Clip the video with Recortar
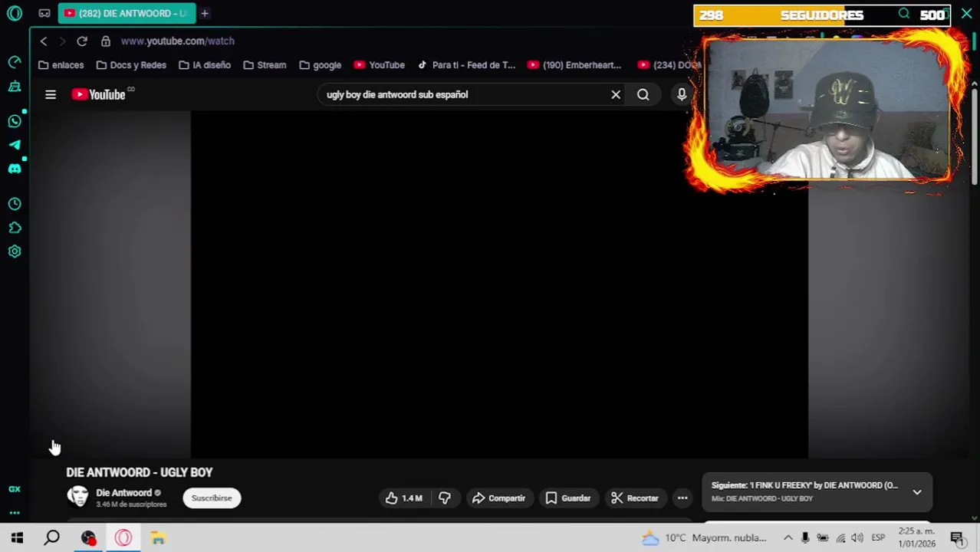The height and width of the screenshot is (552, 980). [635, 498]
